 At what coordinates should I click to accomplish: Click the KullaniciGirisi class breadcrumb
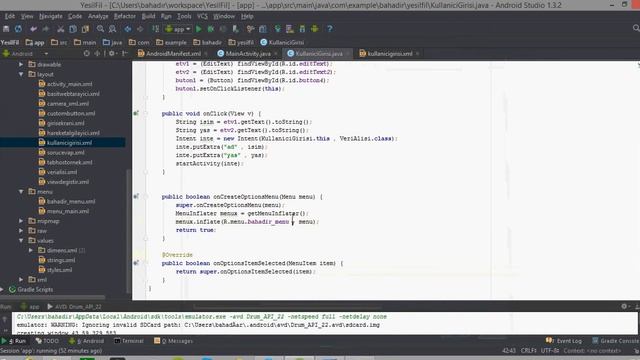282,42
